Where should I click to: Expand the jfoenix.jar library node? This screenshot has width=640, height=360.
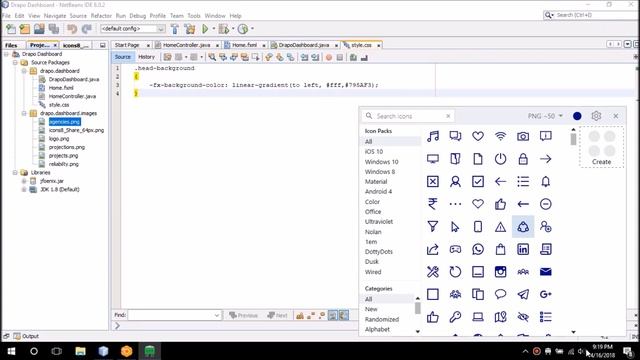pos(24,181)
